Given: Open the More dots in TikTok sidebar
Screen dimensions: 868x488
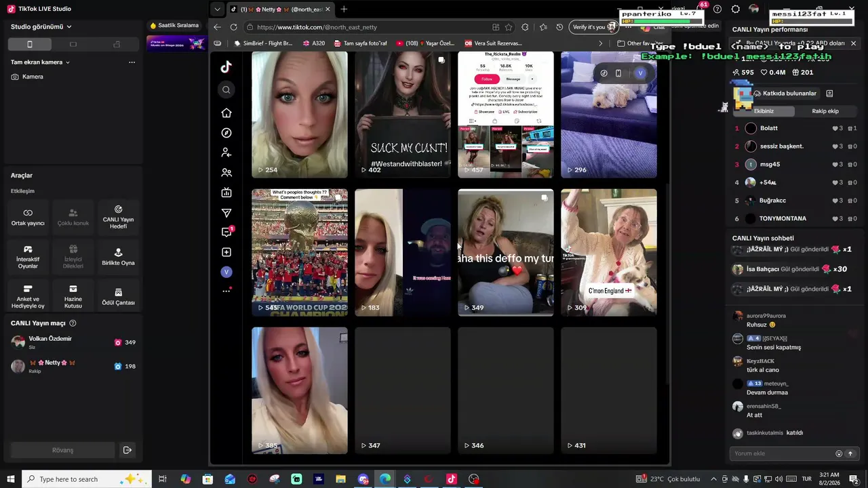Looking at the screenshot, I should [226, 291].
